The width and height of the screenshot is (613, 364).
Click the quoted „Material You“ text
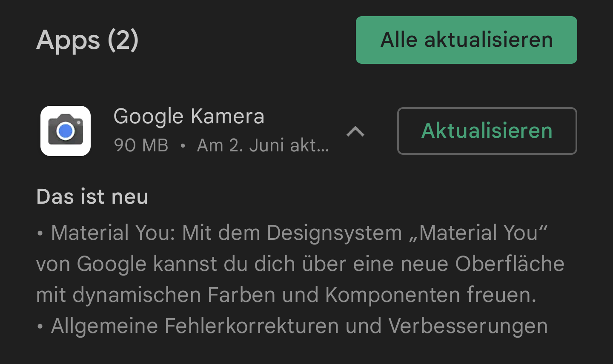tap(478, 233)
